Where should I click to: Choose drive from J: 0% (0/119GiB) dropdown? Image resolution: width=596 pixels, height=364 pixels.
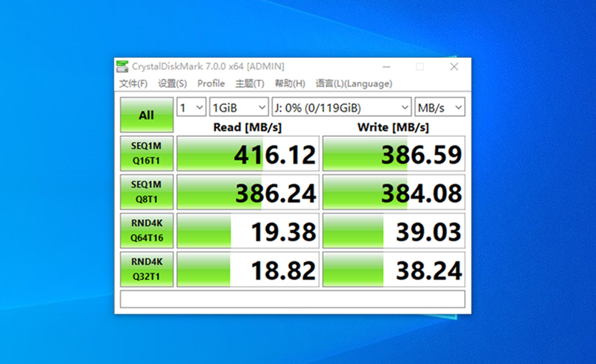pyautogui.click(x=342, y=107)
